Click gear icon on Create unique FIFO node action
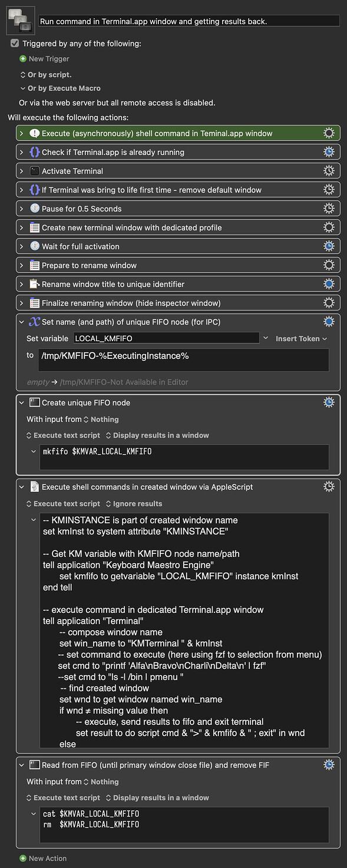Viewport: 347px width, 868px height. [x=329, y=402]
